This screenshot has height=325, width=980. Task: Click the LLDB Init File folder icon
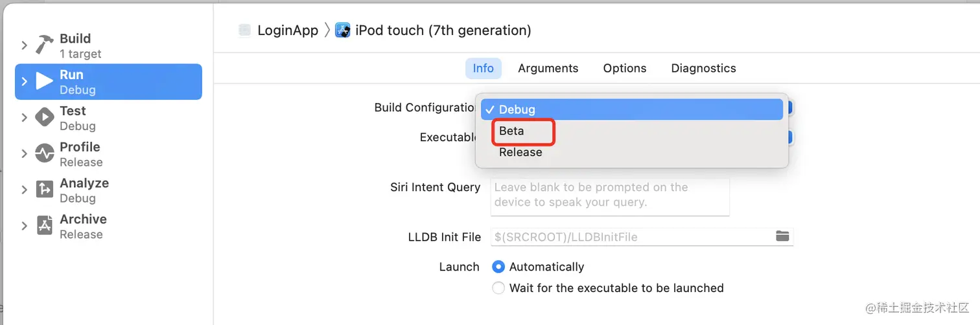pyautogui.click(x=782, y=236)
